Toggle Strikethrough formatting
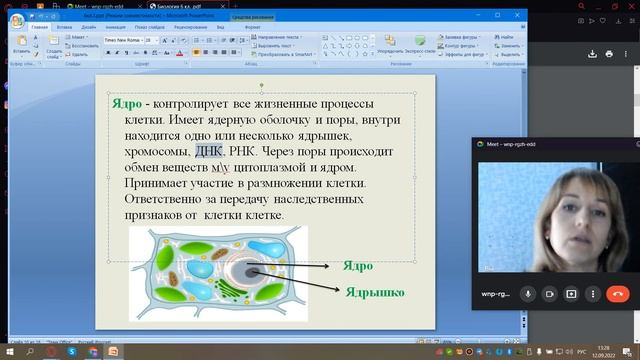Screen dimensions: 640x360 click(x=136, y=53)
